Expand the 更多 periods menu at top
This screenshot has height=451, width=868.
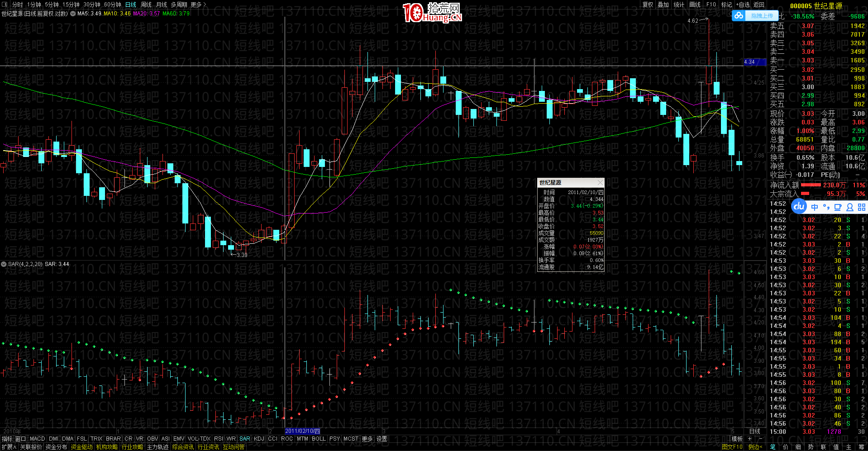pyautogui.click(x=198, y=5)
